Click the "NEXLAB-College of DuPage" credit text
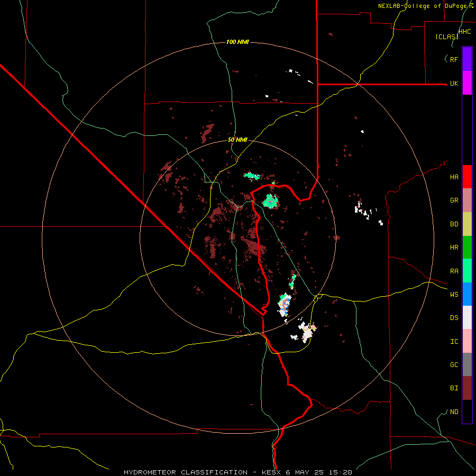The image size is (476, 476). point(426,6)
